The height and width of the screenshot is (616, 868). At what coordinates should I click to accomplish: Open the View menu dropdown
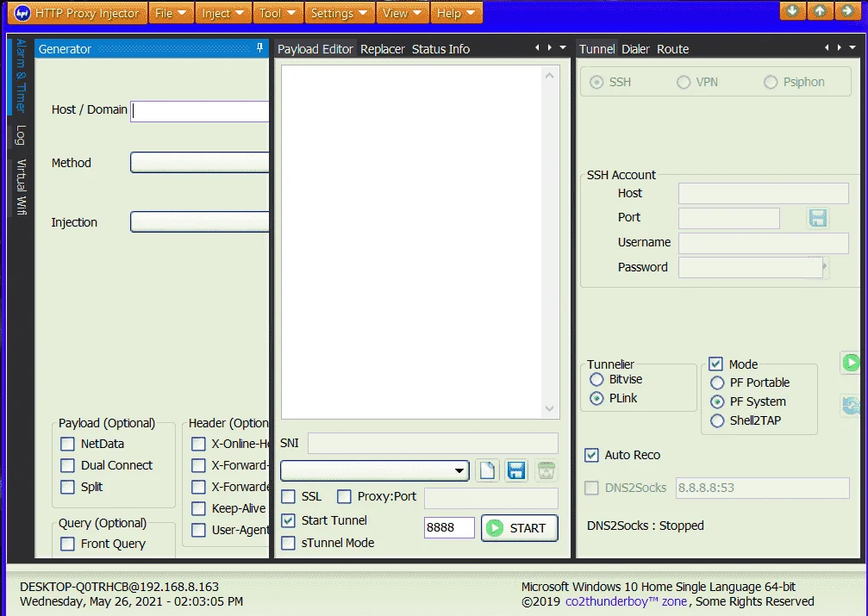403,13
